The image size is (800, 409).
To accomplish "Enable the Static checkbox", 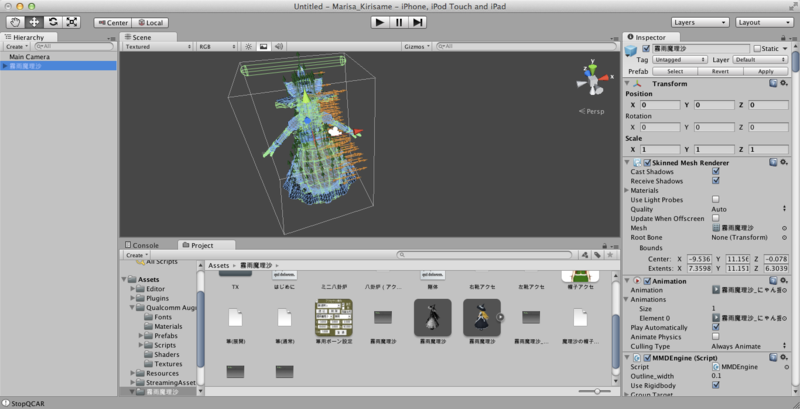I will [757, 48].
